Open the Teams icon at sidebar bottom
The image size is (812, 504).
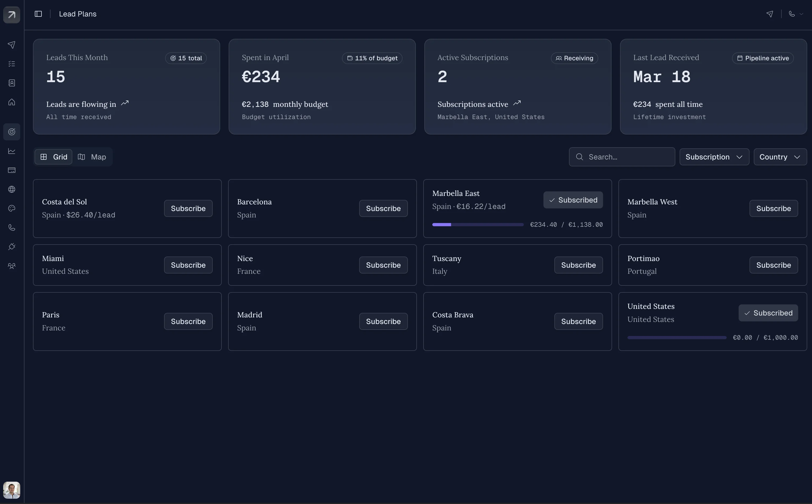(12, 265)
